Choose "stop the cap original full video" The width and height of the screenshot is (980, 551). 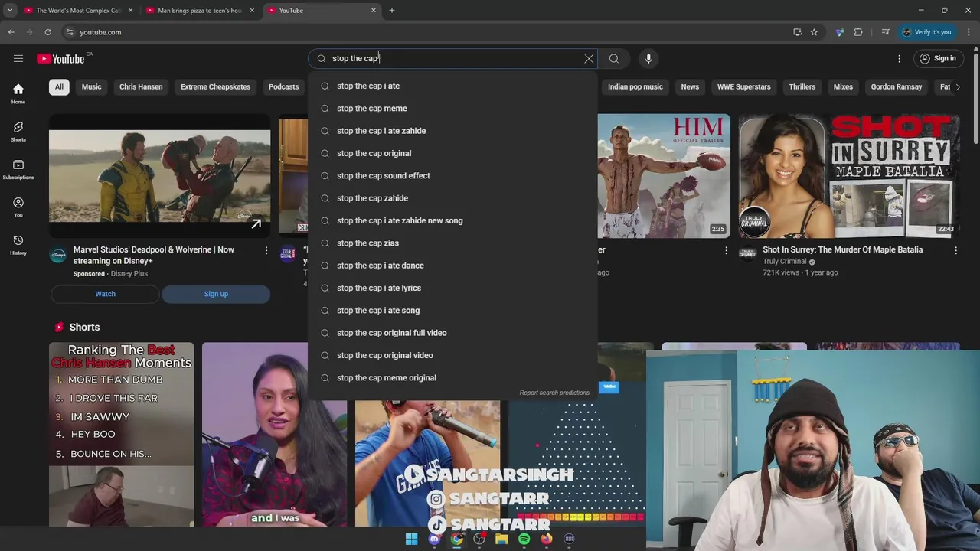[x=452, y=333]
